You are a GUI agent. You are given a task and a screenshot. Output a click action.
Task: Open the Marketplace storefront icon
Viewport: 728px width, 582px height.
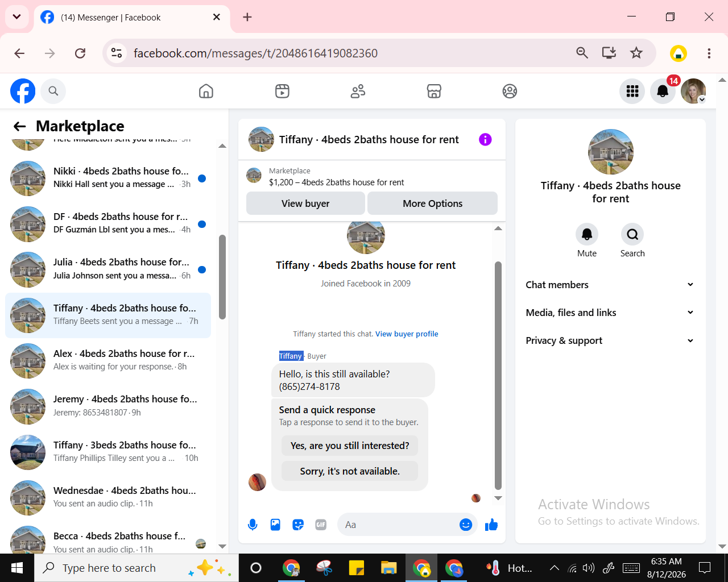[434, 91]
